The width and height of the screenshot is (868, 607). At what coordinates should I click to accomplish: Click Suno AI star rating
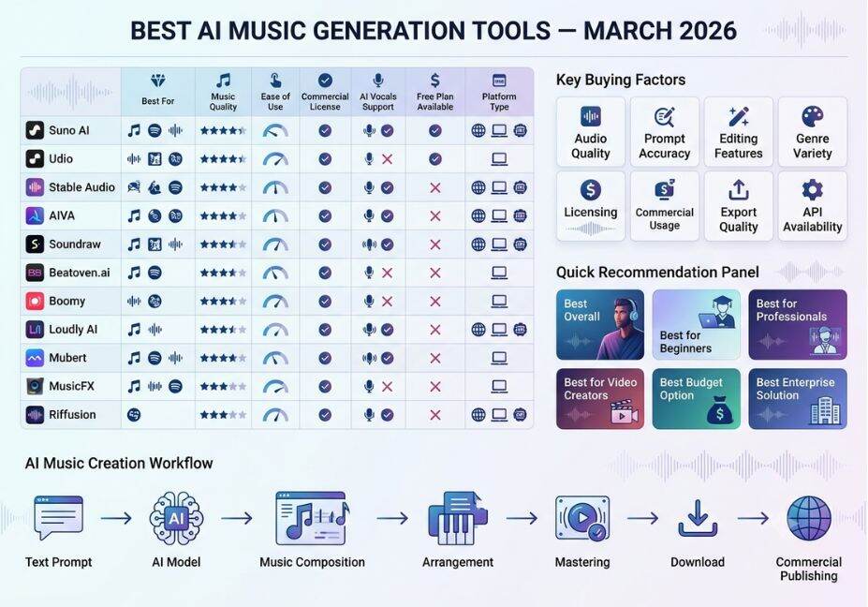(x=223, y=131)
